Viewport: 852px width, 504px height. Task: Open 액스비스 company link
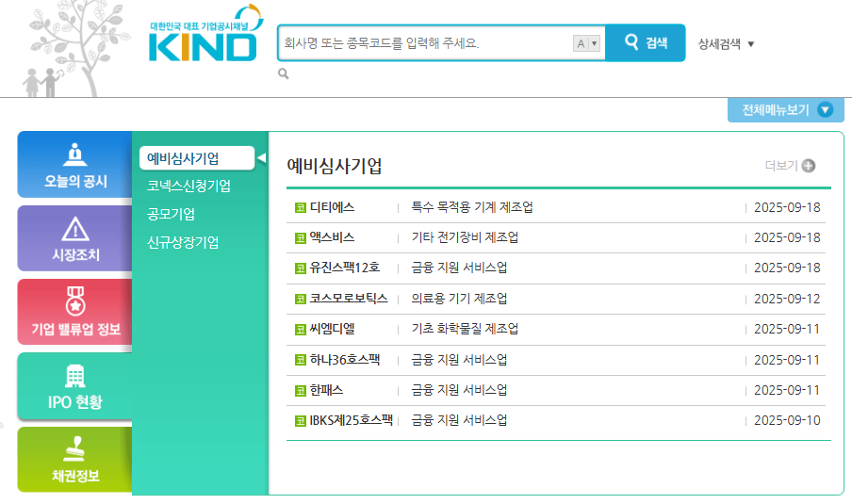pyautogui.click(x=332, y=238)
